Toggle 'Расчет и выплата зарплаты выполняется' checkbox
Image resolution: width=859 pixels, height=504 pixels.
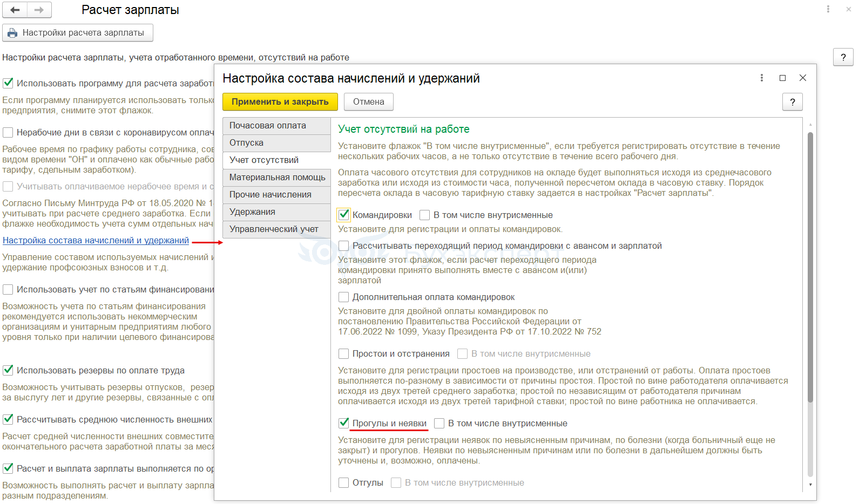(x=8, y=468)
